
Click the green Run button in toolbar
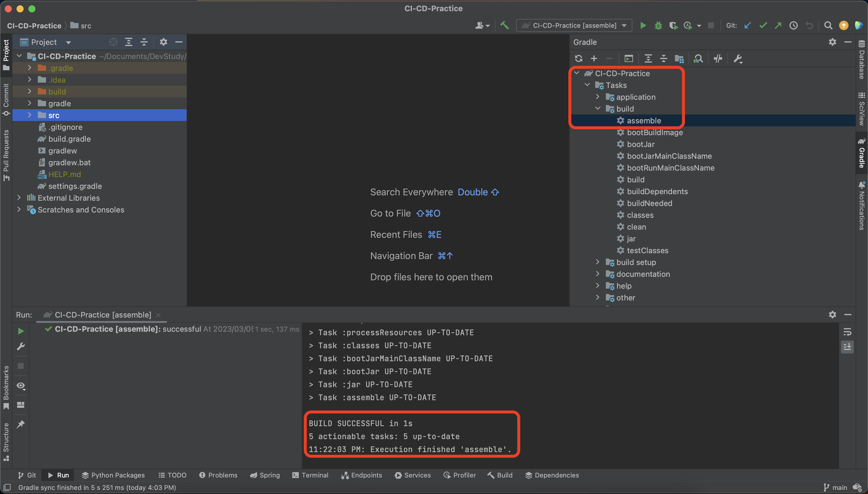[x=643, y=25]
